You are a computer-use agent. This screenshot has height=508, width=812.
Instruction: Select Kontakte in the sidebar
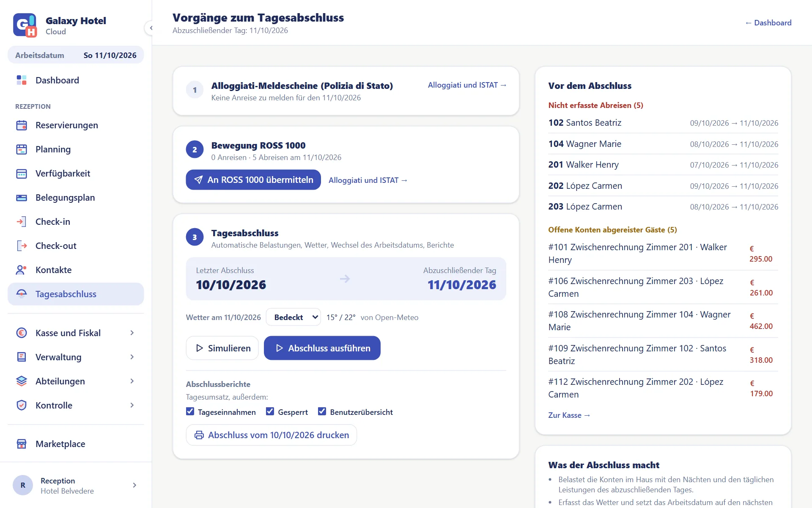coord(76,270)
